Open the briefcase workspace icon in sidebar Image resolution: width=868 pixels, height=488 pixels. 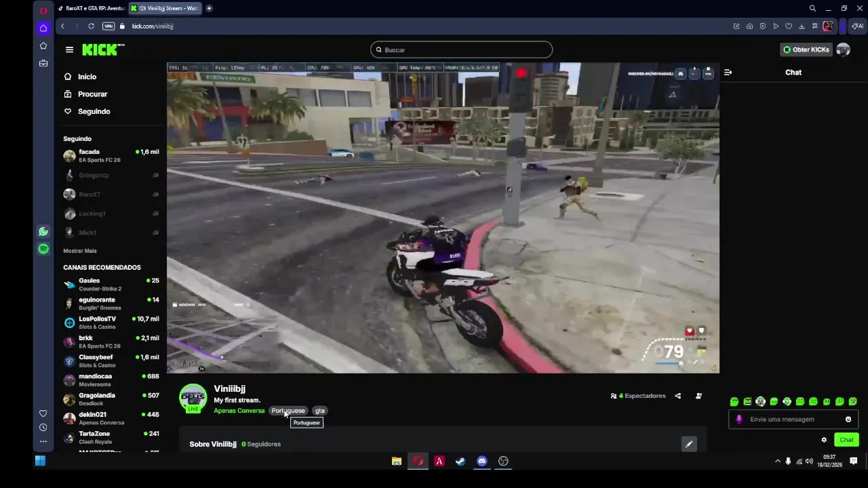43,64
